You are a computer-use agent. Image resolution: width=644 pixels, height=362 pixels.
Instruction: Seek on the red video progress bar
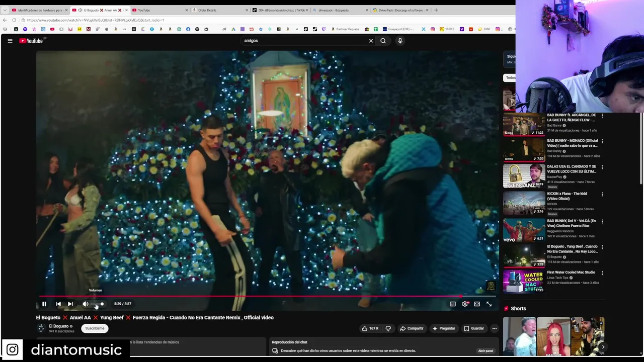tap(268, 296)
